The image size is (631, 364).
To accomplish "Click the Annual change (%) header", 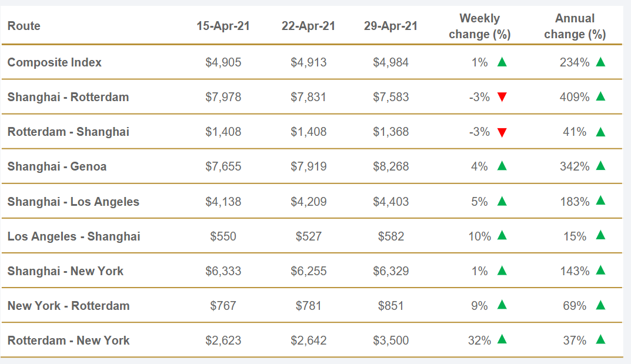I will (575, 26).
